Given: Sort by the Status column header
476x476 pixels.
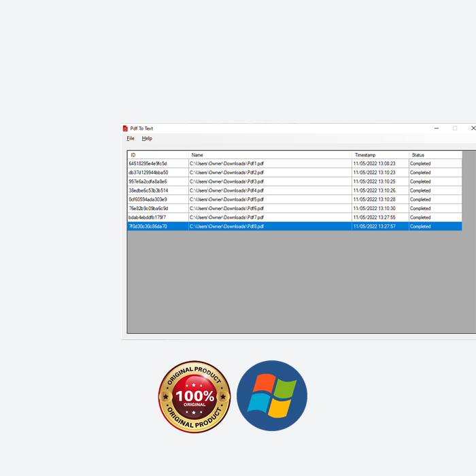Looking at the screenshot, I should [435, 155].
